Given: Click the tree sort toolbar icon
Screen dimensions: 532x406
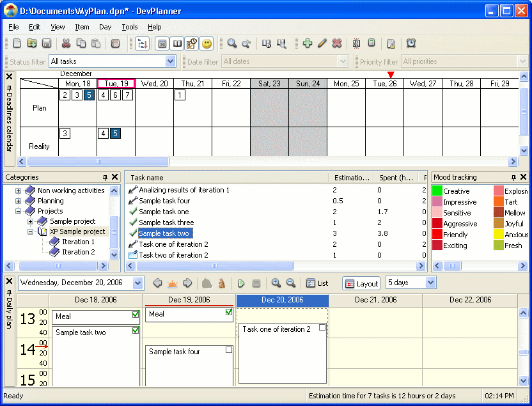Looking at the screenshot, I should coord(142,43).
